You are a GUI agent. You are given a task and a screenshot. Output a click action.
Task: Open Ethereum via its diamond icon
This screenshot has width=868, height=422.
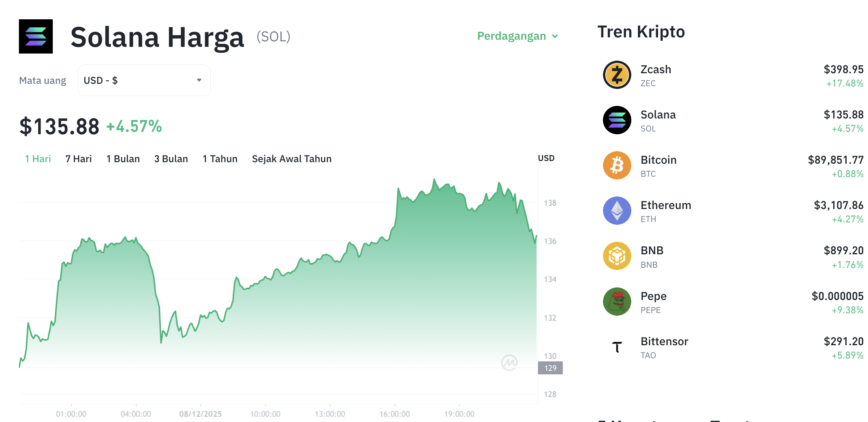tap(617, 211)
